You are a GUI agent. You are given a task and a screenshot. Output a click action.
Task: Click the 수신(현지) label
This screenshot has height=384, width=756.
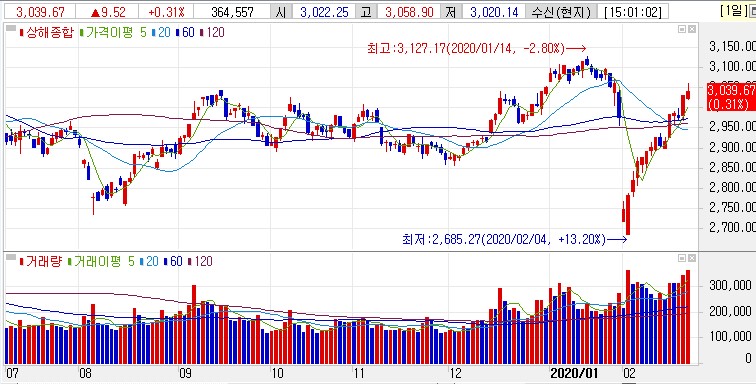[x=560, y=12]
